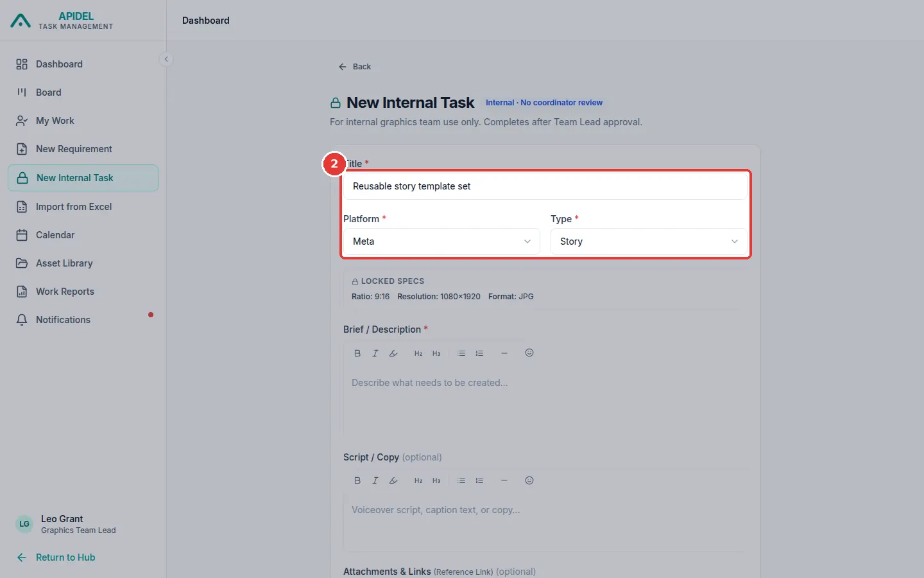924x578 pixels.
Task: Apply H2 heading in Script / Copy toolbar
Action: (418, 480)
